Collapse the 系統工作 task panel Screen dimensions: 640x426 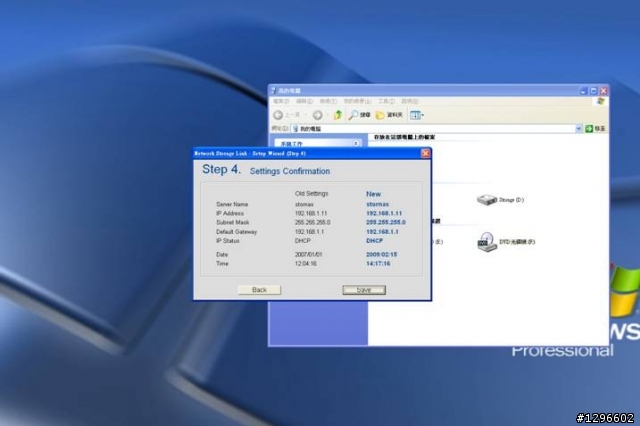356,143
